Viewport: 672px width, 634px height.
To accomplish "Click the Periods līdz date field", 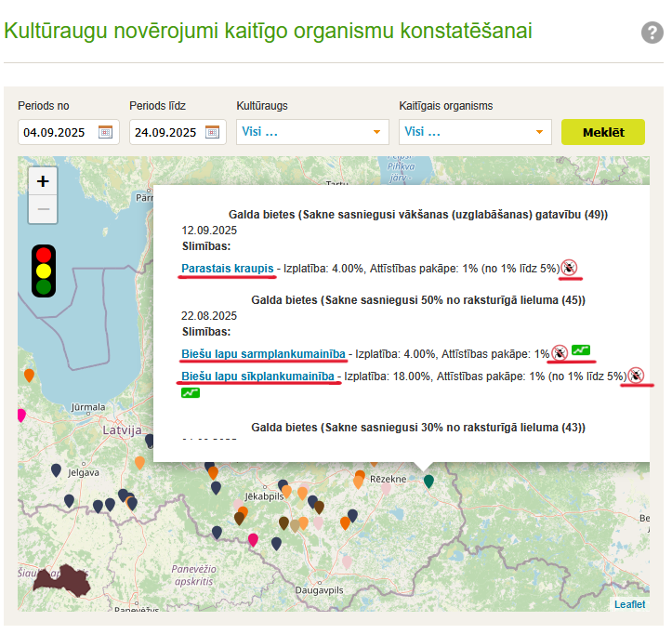I will [167, 132].
